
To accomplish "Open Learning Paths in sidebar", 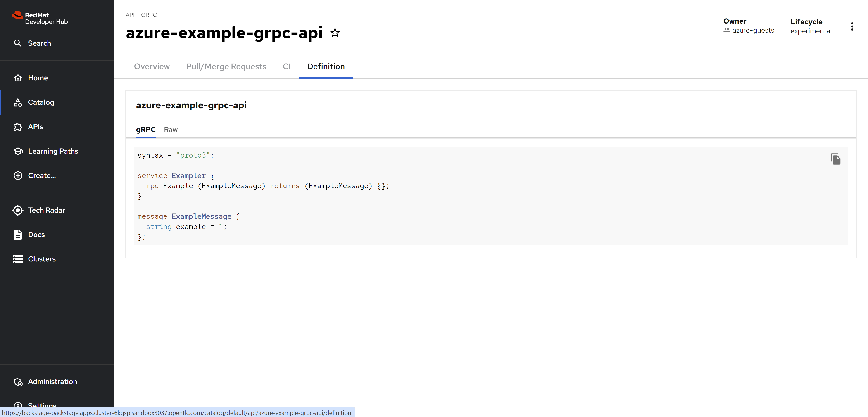I will click(x=52, y=151).
